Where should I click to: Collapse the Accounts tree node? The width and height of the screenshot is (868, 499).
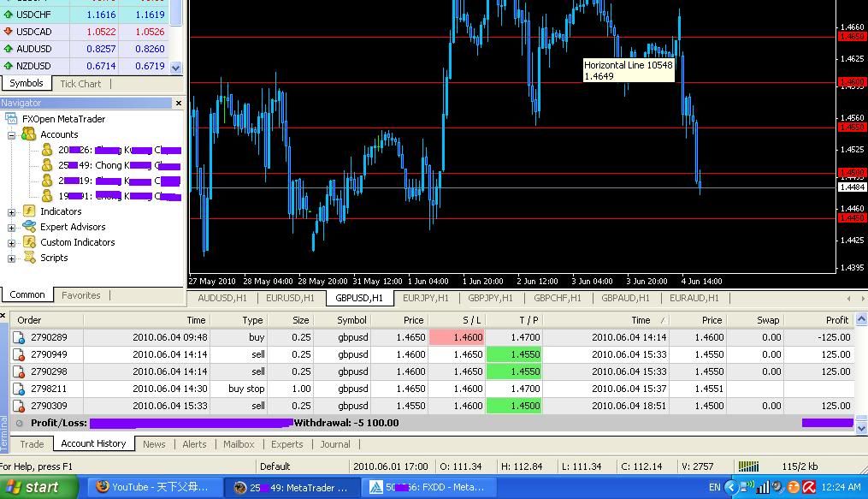12,135
